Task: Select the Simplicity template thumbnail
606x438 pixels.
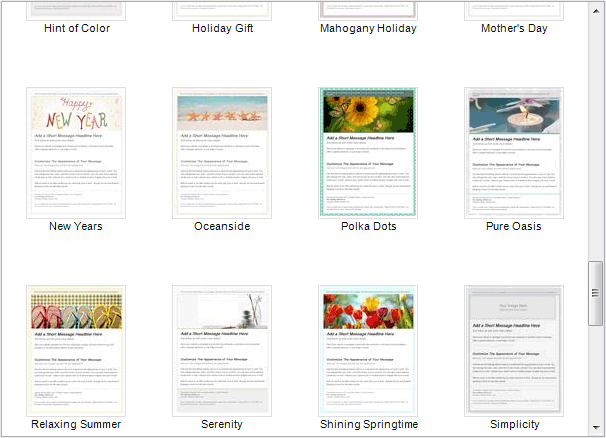Action: (514, 350)
